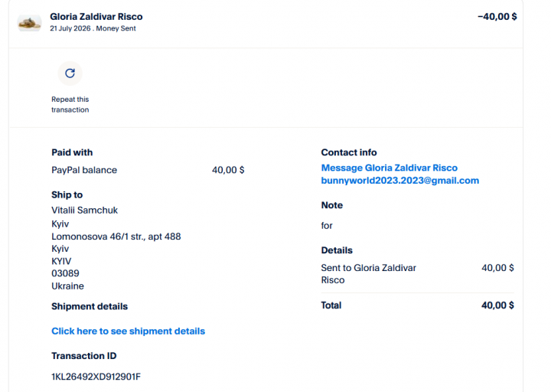Click the 21 July 2026 Money Sent line
The image size is (551, 392).
[x=93, y=28]
